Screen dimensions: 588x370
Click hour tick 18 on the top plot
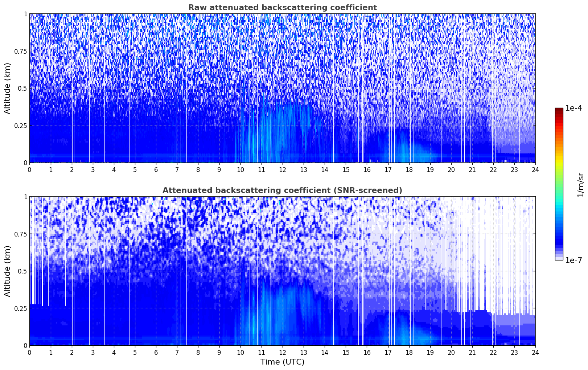(409, 169)
